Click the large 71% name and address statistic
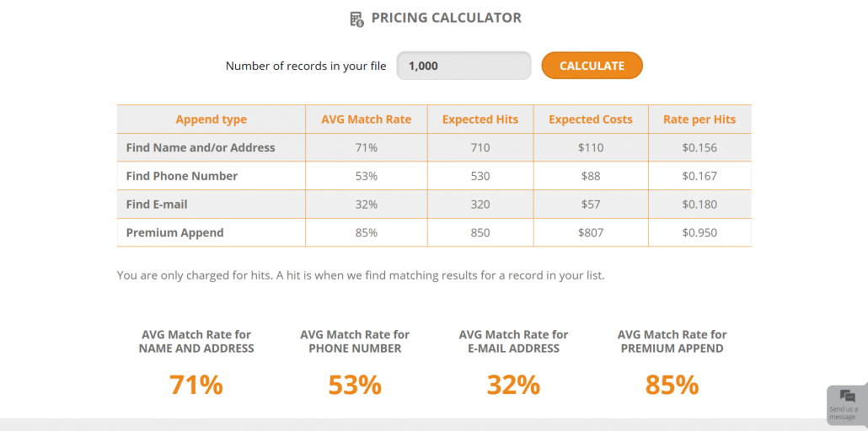This screenshot has width=868, height=431. (x=196, y=385)
